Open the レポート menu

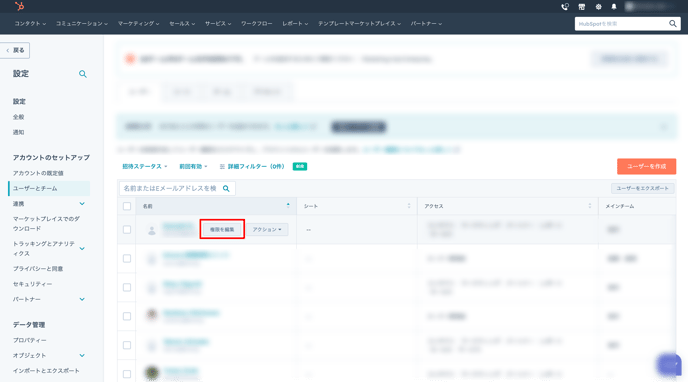click(x=295, y=24)
